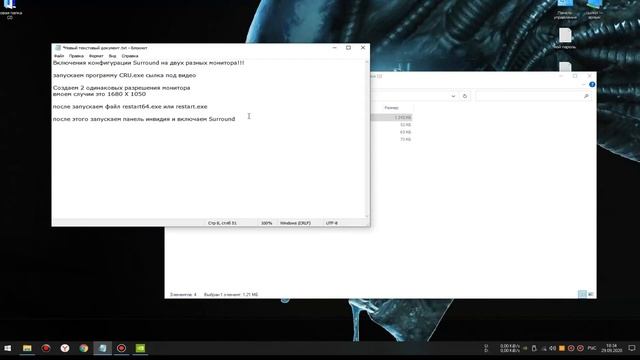The image size is (640, 360).
Task: Open the Правка menu in Notepad
Action: (76, 56)
